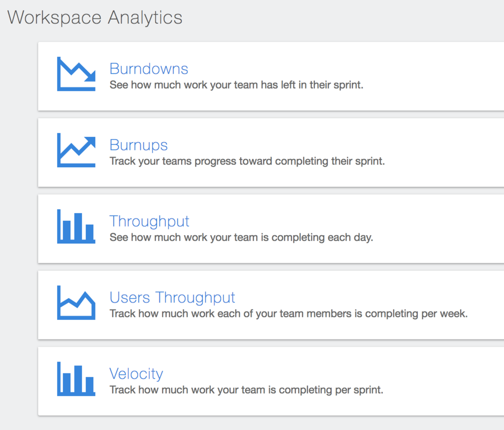Click the 'Track your teams progress' description
Screen dimensions: 504x430
[247, 161]
